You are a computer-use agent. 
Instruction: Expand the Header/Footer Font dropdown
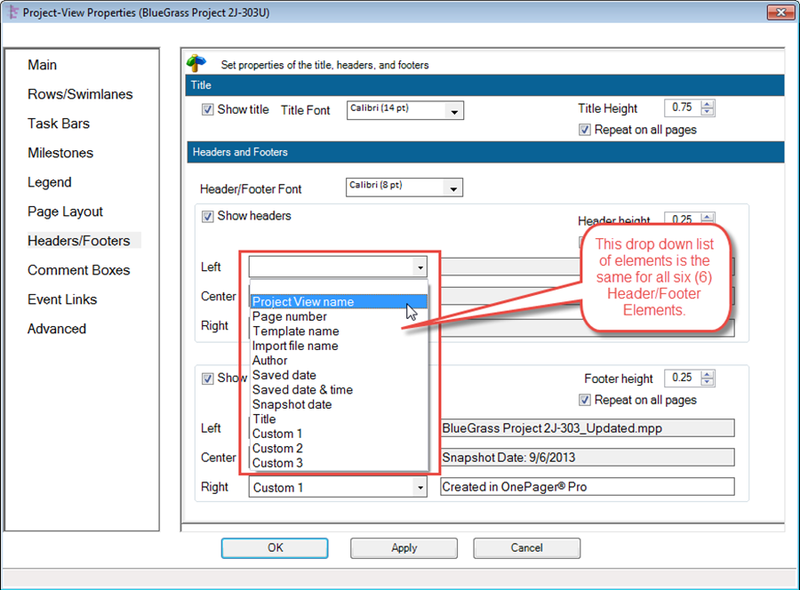click(x=455, y=189)
